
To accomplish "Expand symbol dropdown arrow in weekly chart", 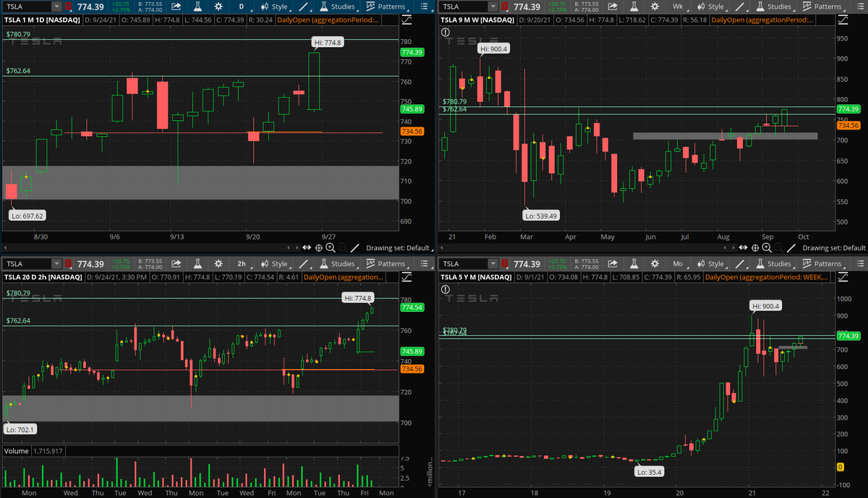I will pyautogui.click(x=495, y=6).
